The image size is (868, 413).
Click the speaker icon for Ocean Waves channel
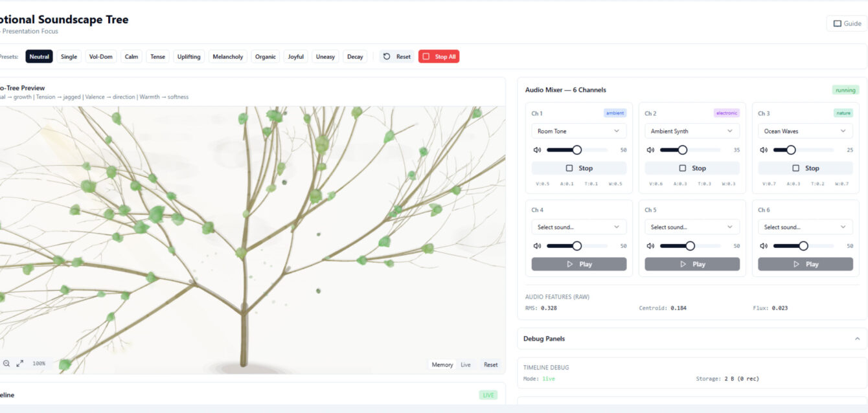[763, 150]
